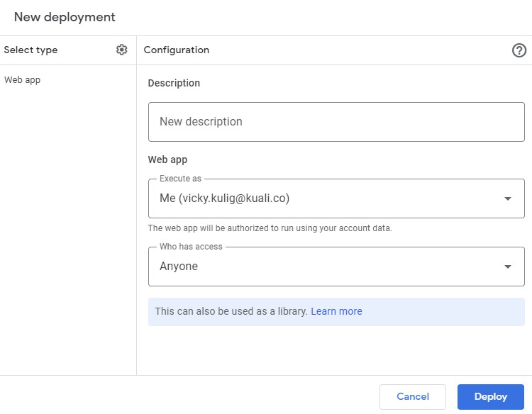Click the Configuration panel header

pyautogui.click(x=177, y=50)
